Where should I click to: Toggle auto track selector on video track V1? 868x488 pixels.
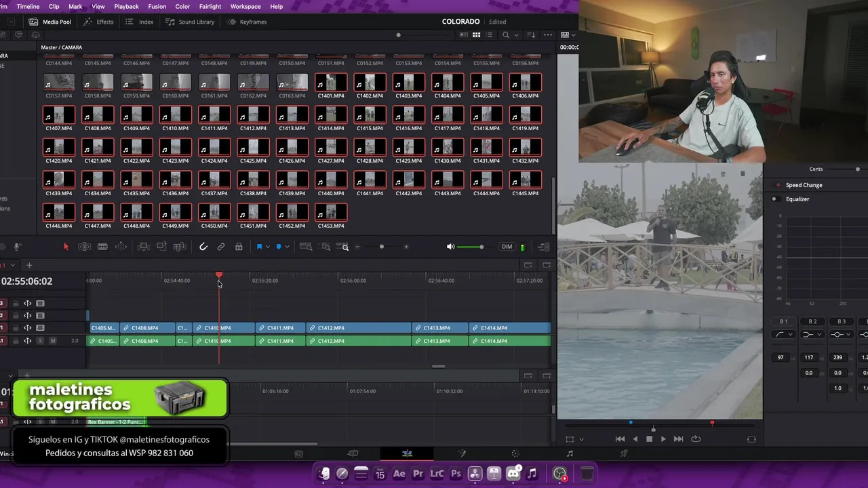[28, 328]
